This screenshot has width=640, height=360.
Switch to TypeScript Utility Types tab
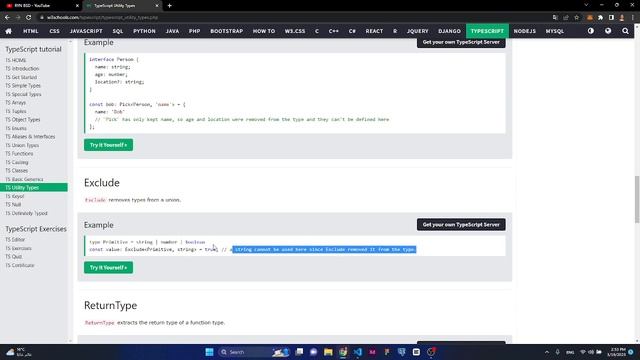(122, 6)
